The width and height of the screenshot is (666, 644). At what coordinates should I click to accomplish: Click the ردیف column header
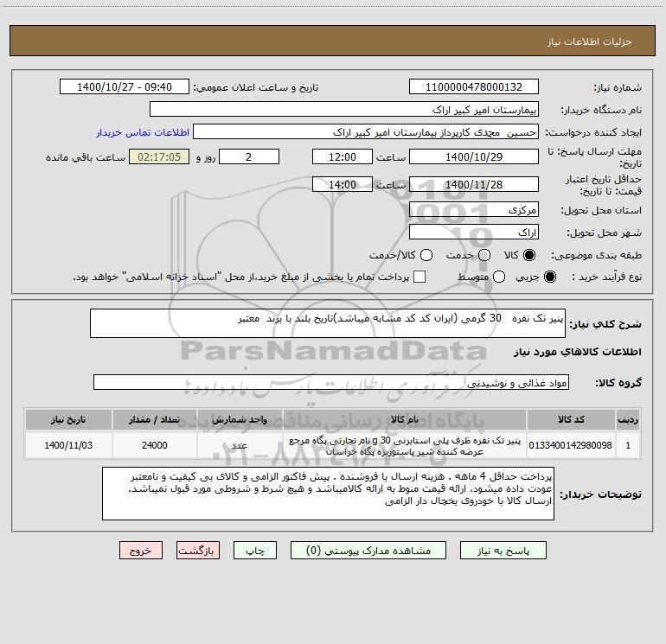coord(628,419)
